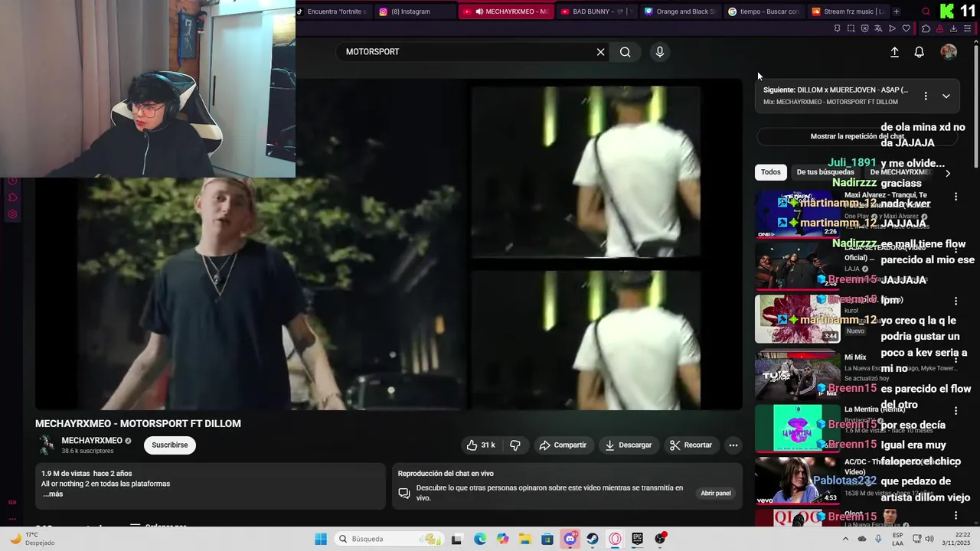Open Microsoft Edge from the taskbar

coord(480,539)
